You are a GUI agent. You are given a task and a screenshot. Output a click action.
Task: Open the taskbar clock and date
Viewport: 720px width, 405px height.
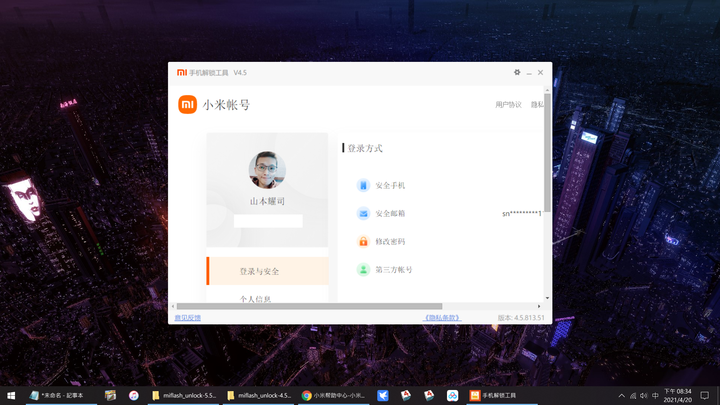click(x=677, y=395)
